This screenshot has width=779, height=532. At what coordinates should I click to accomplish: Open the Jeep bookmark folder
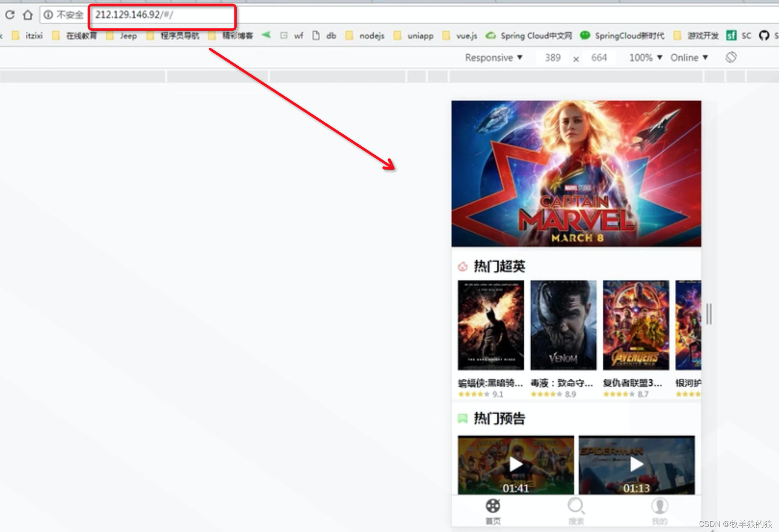[x=122, y=35]
